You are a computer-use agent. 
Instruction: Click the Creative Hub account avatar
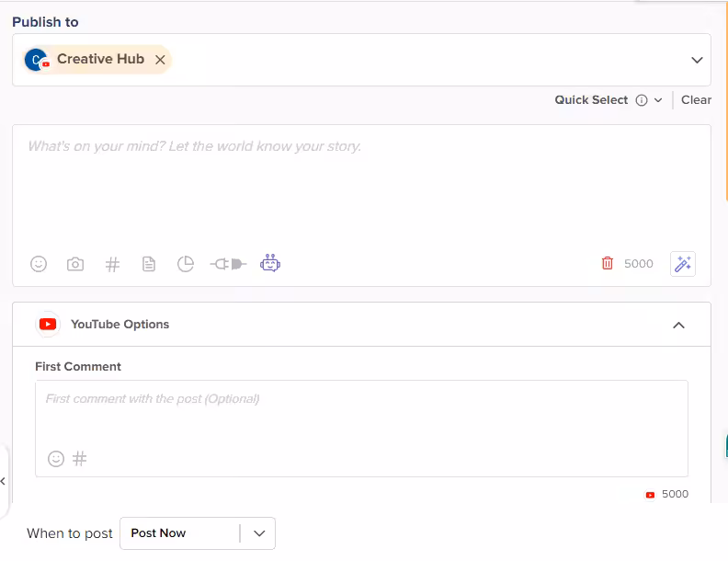tap(37, 60)
